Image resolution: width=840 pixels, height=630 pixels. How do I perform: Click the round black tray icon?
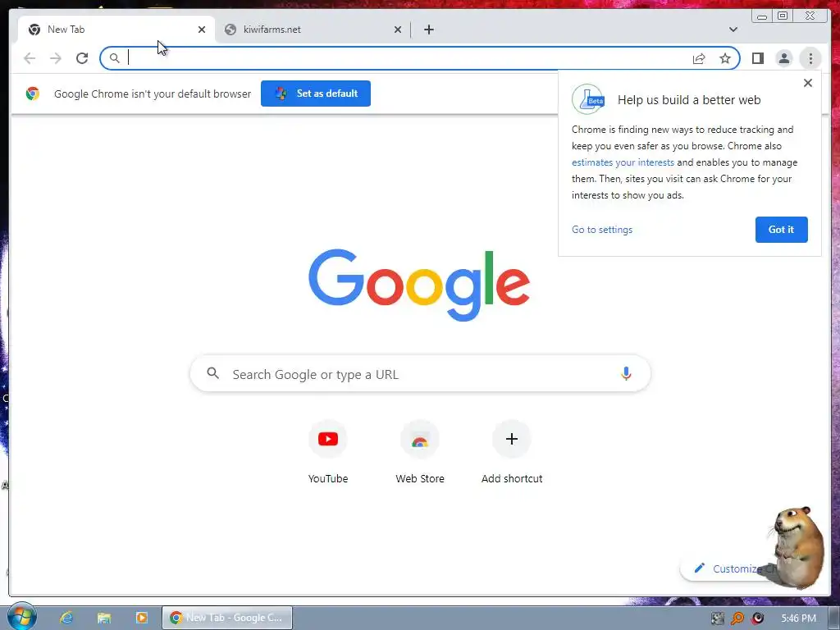[757, 619]
